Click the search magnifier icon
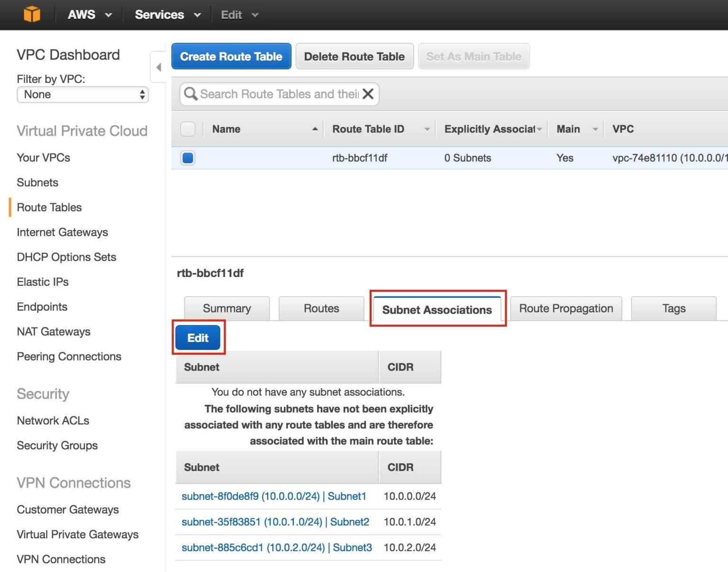This screenshot has height=572, width=728. [x=190, y=94]
